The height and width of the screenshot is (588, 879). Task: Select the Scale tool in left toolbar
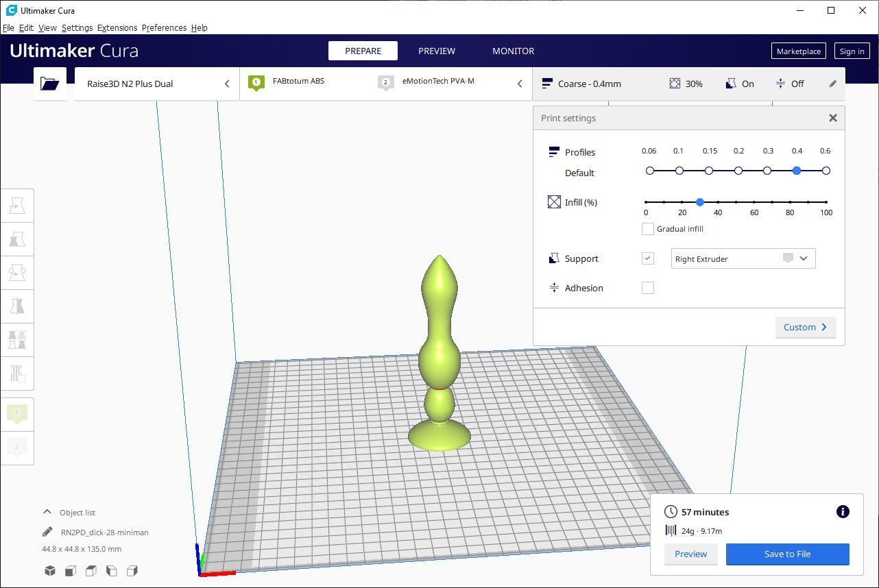pos(17,239)
